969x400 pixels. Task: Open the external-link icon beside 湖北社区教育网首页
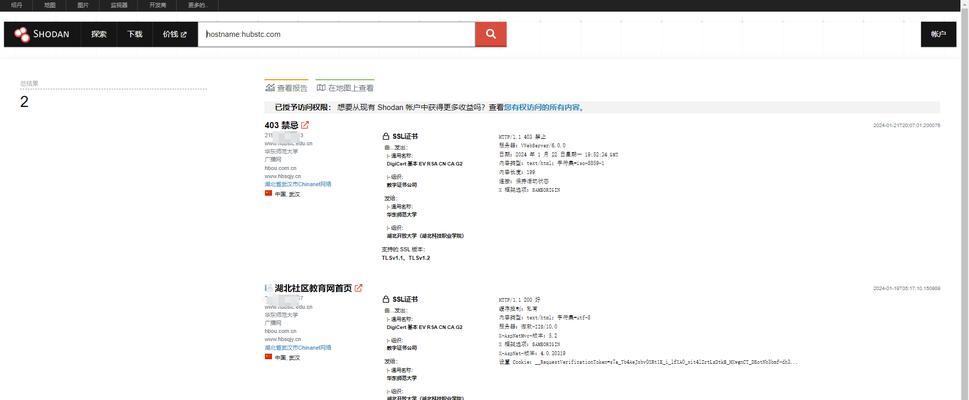[x=358, y=288]
